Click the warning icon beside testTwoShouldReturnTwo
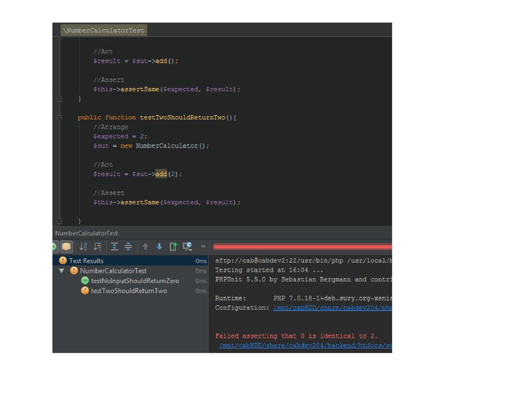The width and height of the screenshot is (532, 399). tap(85, 290)
